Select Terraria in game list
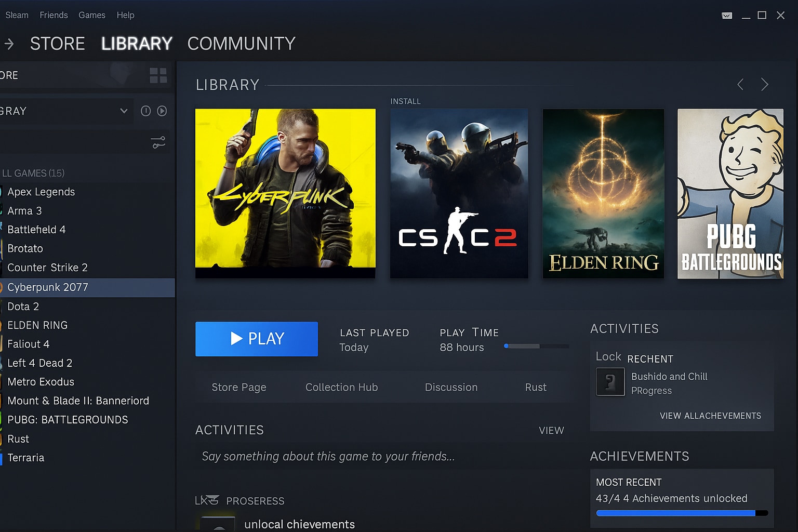The height and width of the screenshot is (532, 798). pos(87,458)
